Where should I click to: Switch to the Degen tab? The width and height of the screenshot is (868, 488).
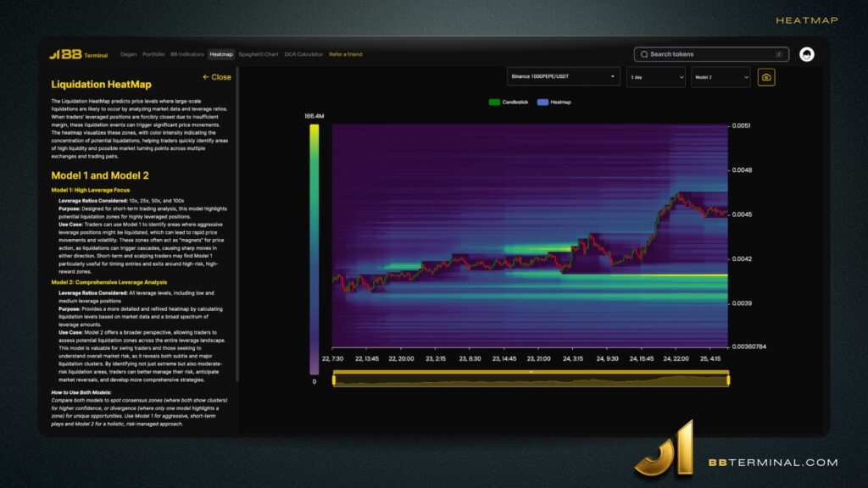point(129,54)
